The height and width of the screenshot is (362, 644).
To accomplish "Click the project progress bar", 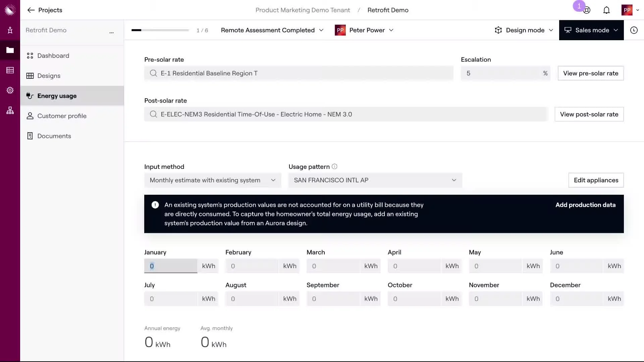I will click(160, 30).
